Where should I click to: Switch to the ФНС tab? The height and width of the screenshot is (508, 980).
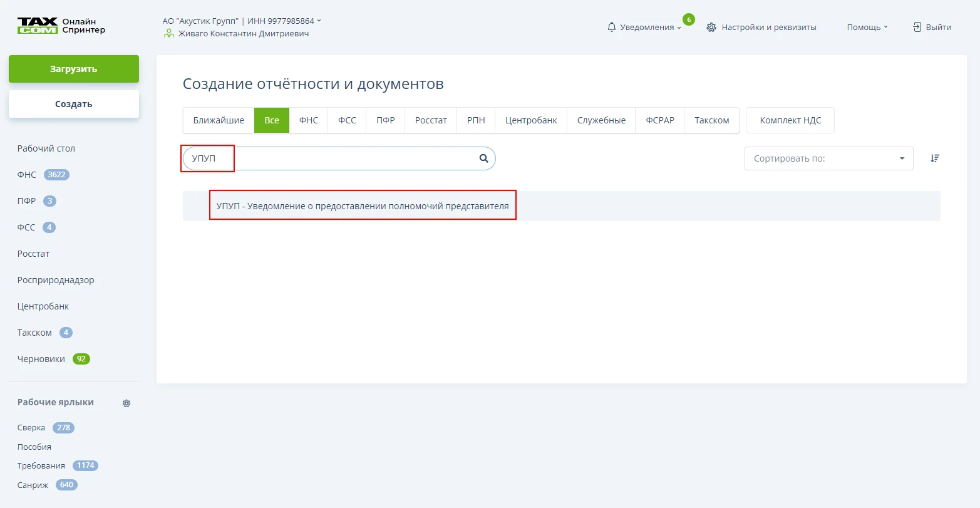coord(309,120)
